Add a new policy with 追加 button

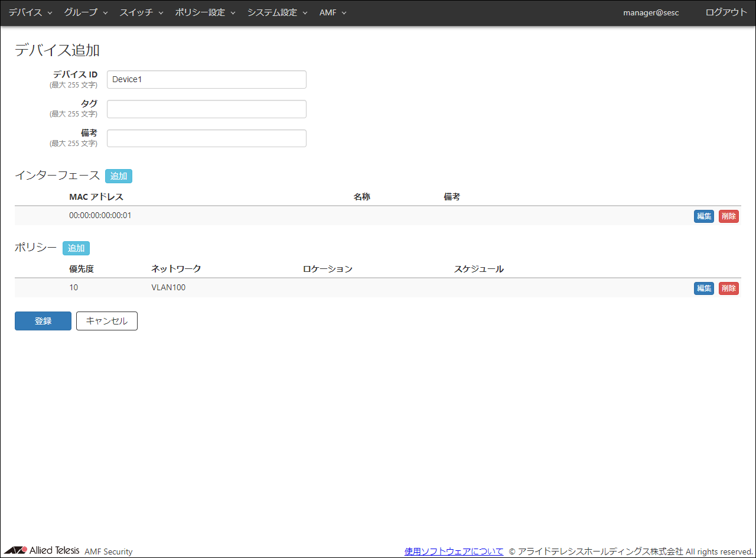76,248
